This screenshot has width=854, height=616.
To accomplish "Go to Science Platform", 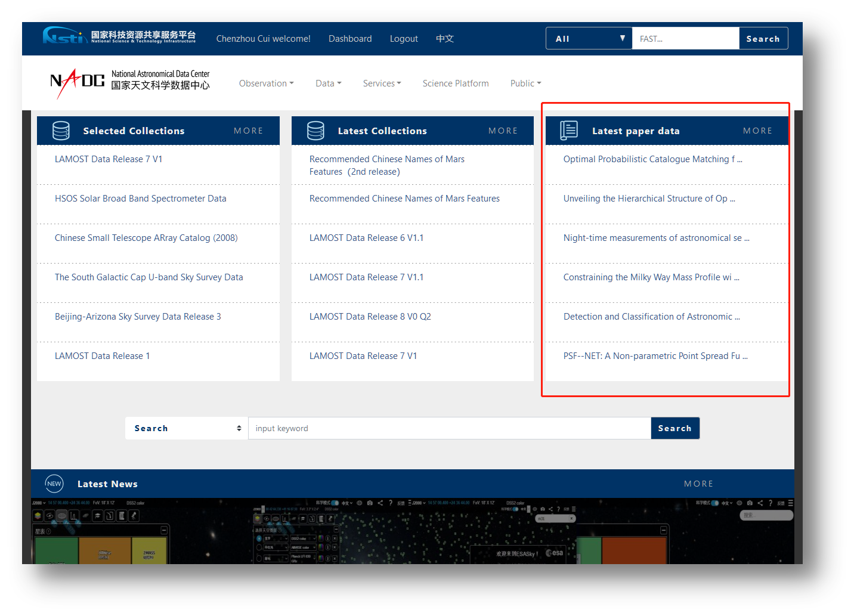I will 456,83.
